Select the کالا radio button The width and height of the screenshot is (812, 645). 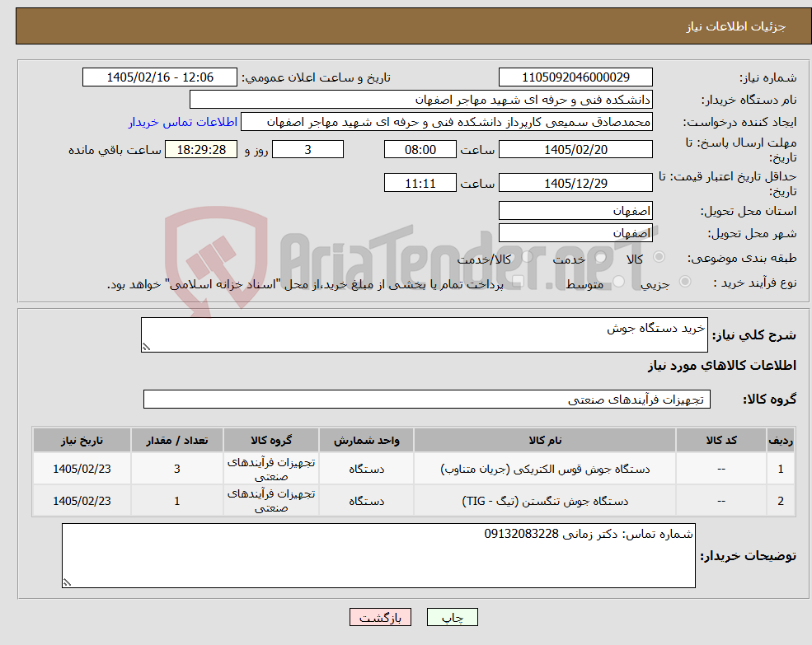point(659,257)
